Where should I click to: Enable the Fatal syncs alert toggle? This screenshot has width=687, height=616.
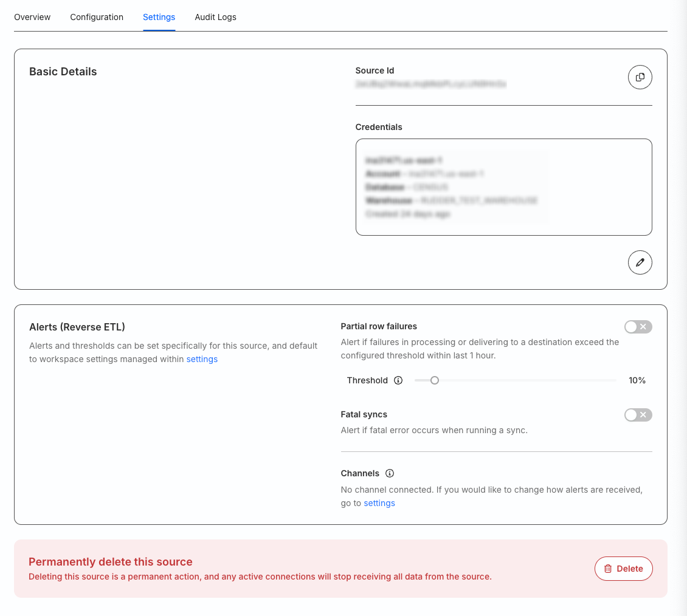point(638,414)
